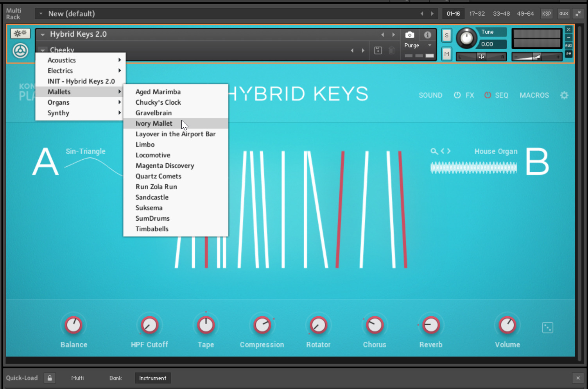
Task: Toggle the SEQ power button
Action: tap(488, 95)
